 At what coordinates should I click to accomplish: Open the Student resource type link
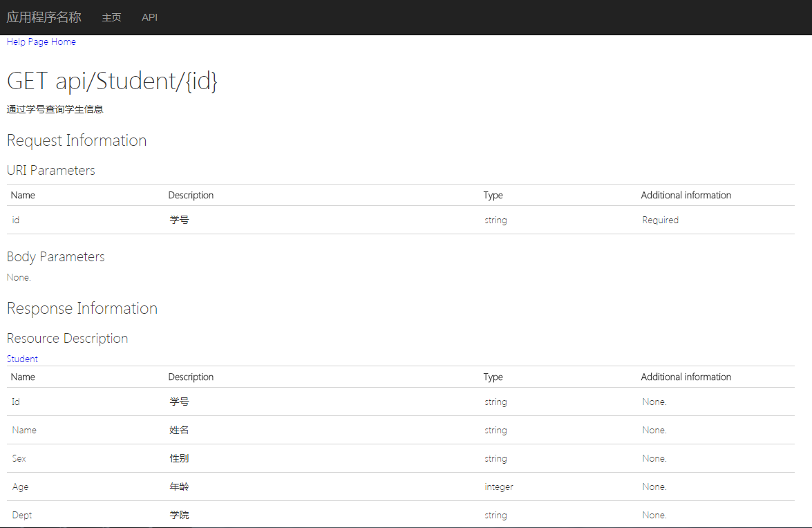pos(22,359)
